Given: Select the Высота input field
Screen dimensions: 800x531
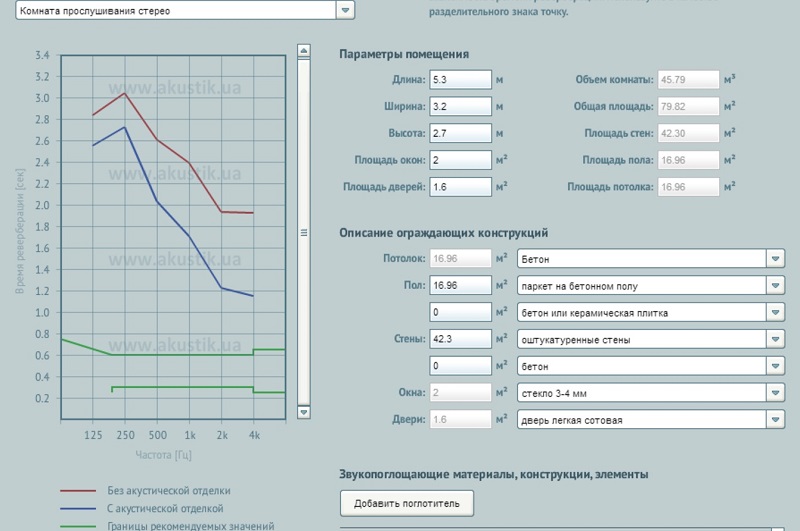Looking at the screenshot, I should (460, 133).
